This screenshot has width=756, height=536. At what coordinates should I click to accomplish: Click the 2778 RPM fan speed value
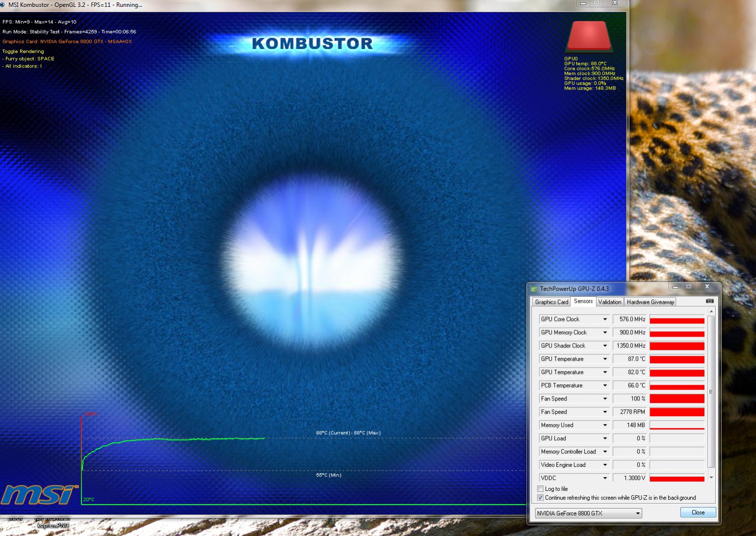(x=629, y=412)
